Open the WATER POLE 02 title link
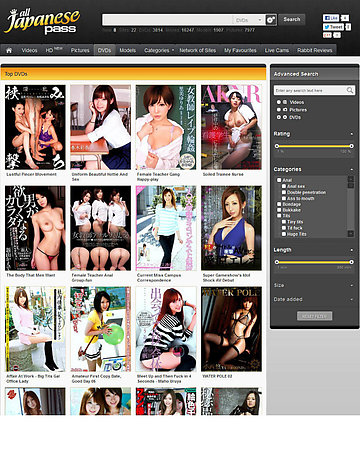 (217, 376)
